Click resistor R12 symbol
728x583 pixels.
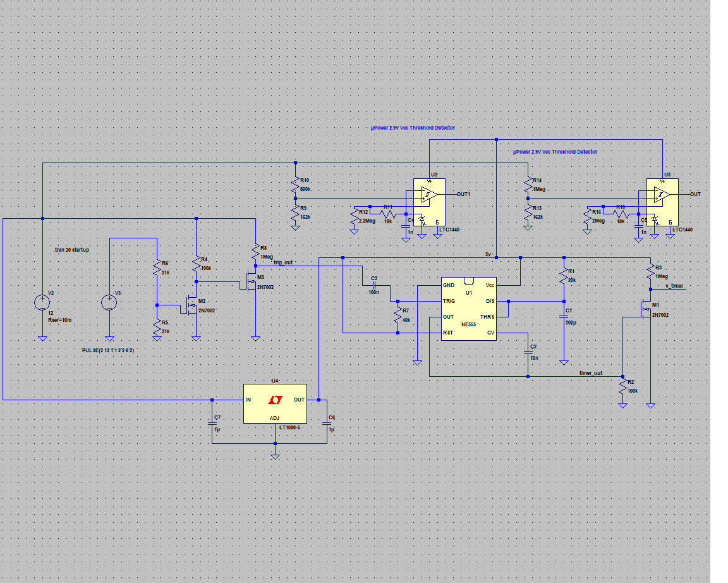355,216
